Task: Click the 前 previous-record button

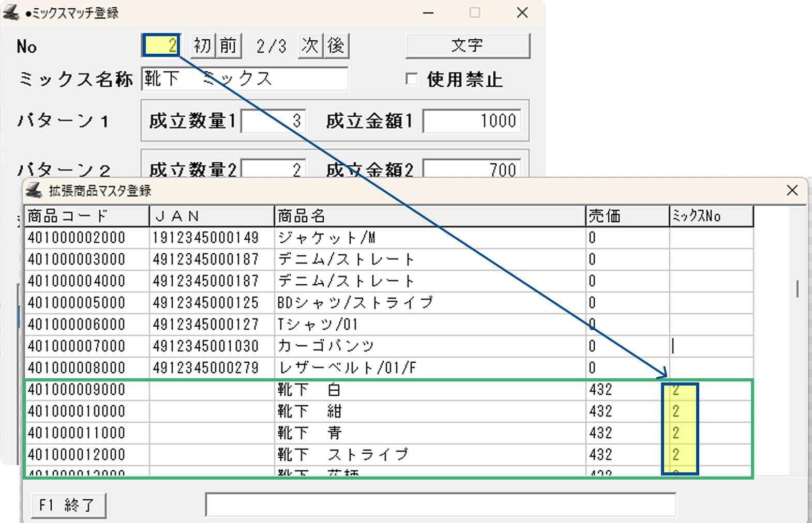Action: [228, 45]
